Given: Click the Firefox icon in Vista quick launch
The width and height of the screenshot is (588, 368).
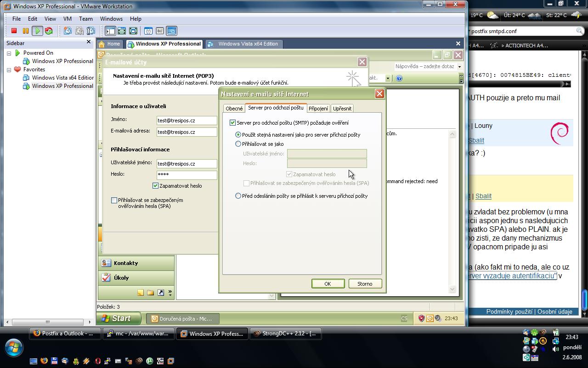Looking at the screenshot, I should [x=44, y=361].
